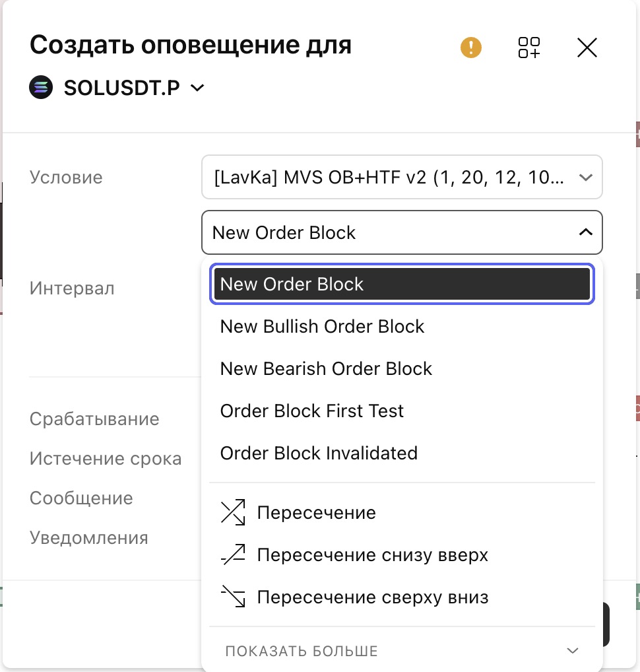Close the create alert dialog
This screenshot has height=672, width=640.
[587, 47]
